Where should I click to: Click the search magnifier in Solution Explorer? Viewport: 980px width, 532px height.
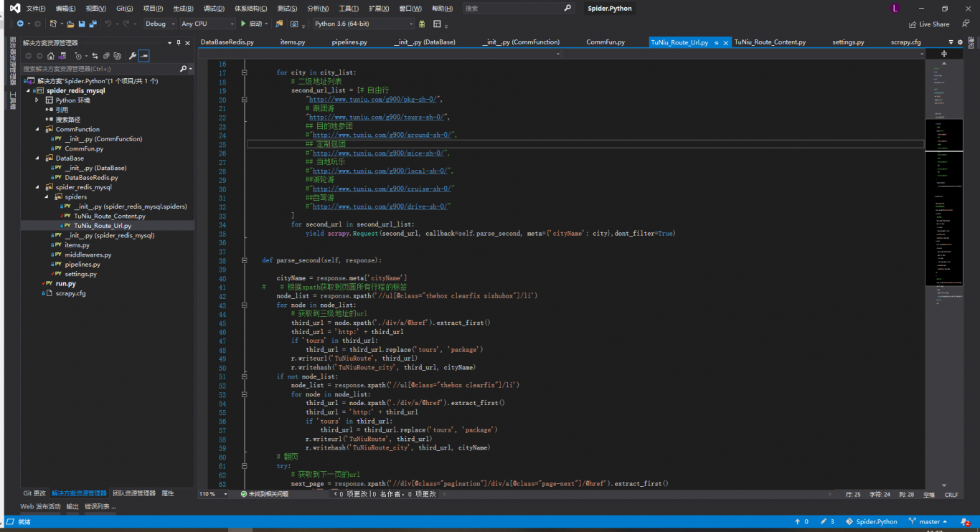pos(182,69)
